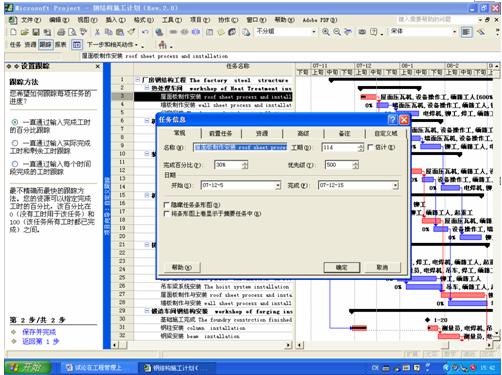Click the Cut scissors icon in the toolbar
502x375 pixels.
(x=97, y=32)
